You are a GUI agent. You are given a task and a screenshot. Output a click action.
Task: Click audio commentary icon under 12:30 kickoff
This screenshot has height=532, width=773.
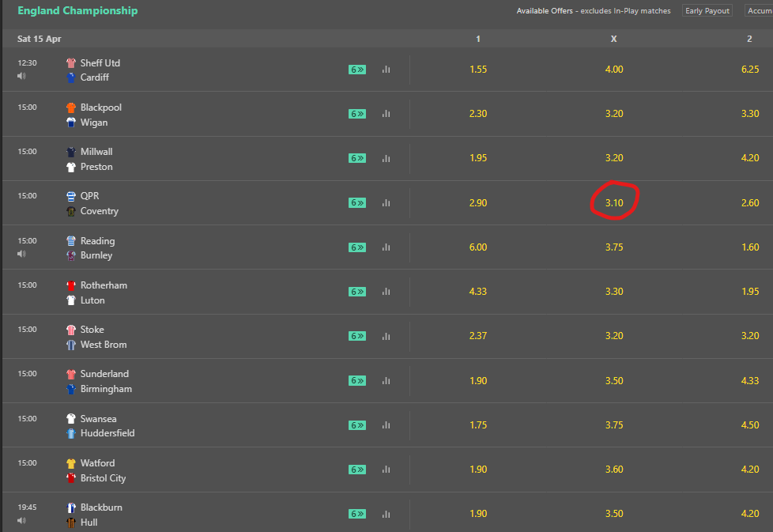(x=21, y=76)
